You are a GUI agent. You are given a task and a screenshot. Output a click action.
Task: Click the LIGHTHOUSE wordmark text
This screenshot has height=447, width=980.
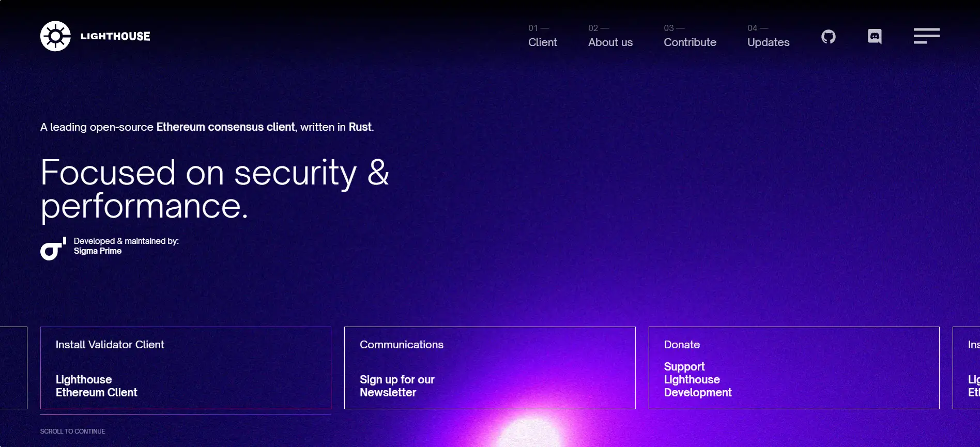(115, 36)
